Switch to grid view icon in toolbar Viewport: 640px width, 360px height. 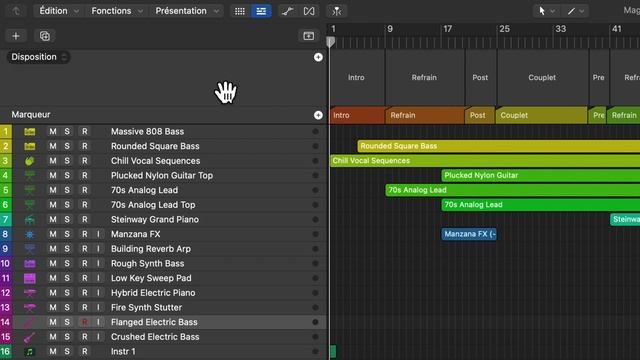tap(240, 11)
